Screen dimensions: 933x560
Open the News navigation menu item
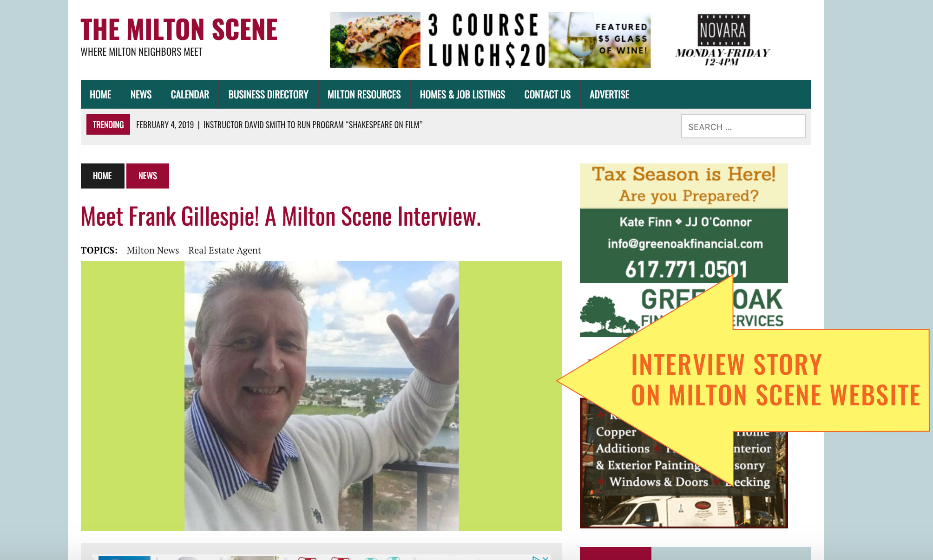141,94
